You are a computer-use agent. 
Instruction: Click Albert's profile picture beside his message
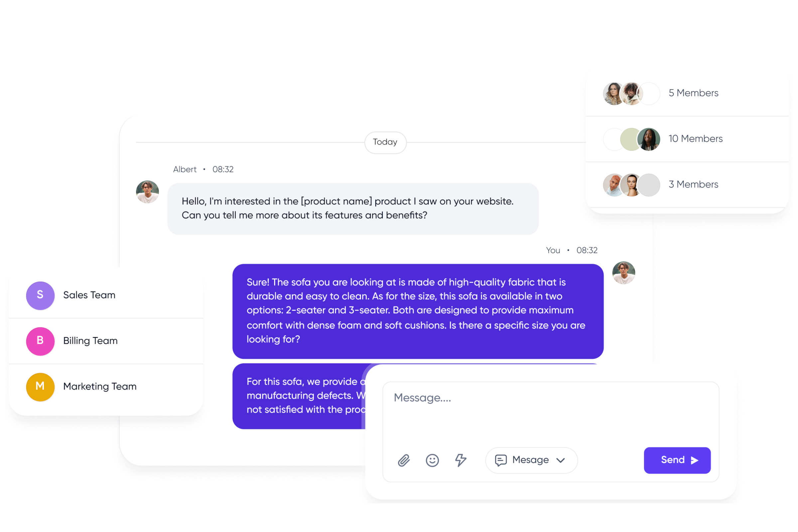click(x=148, y=192)
